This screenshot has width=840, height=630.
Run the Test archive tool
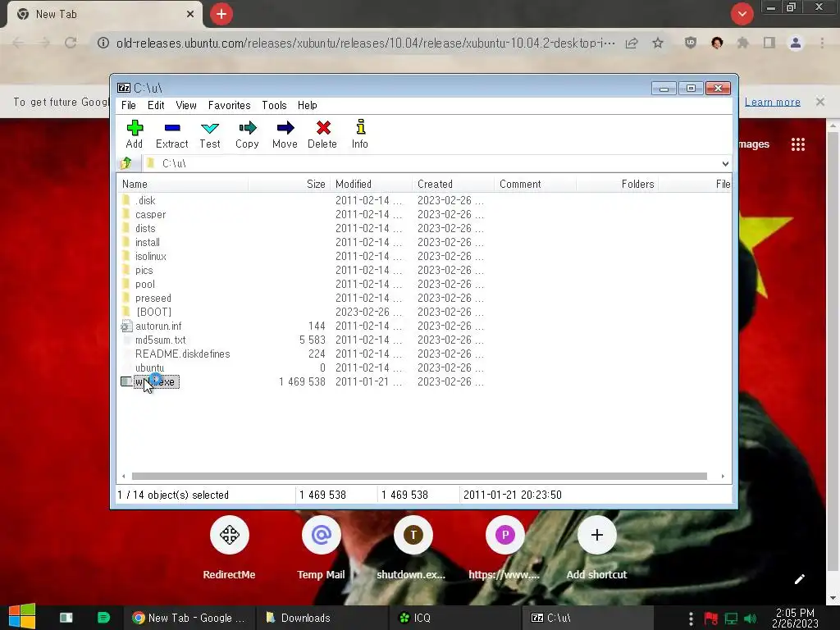[209, 134]
